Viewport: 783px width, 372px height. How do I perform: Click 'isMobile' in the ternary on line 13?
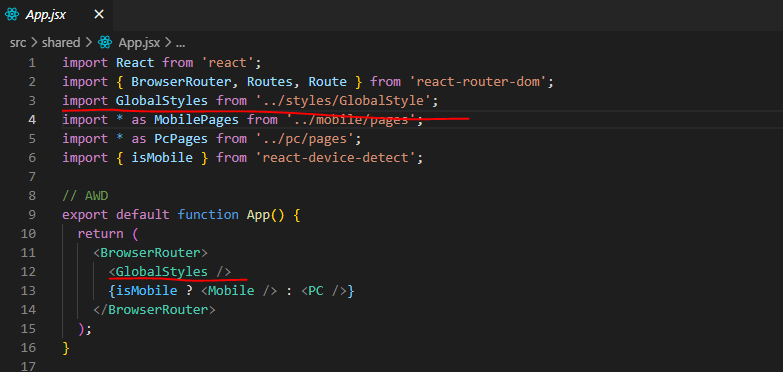point(146,291)
